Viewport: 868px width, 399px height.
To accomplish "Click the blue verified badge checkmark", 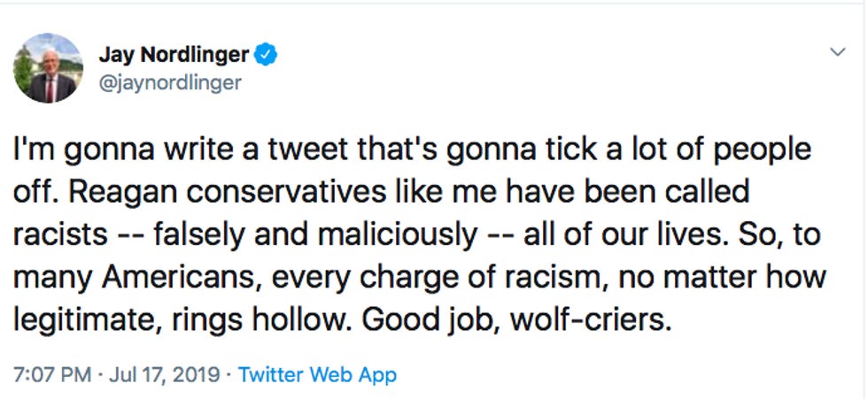I will [x=267, y=54].
